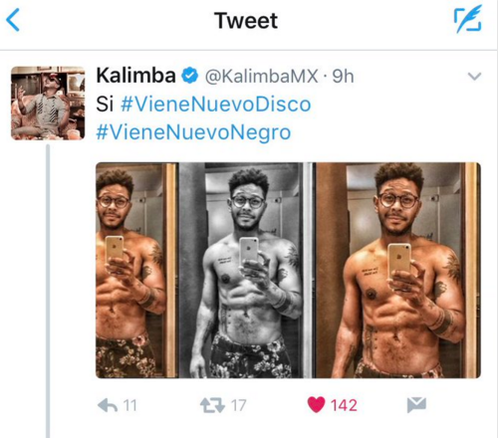Unlike the tweet via red heart

pos(316,405)
